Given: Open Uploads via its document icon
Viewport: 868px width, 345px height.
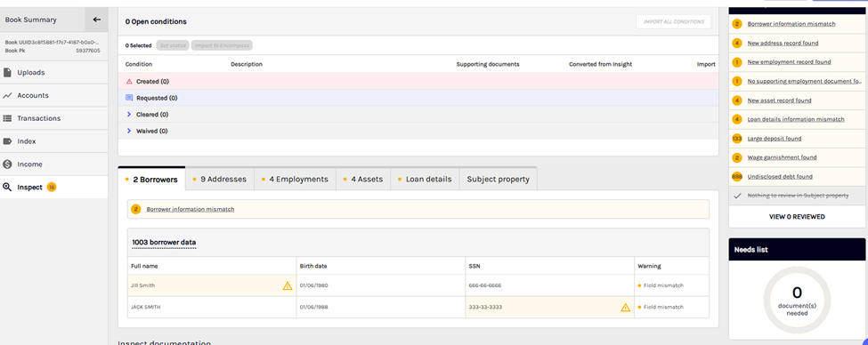Looking at the screenshot, I should click(7, 72).
